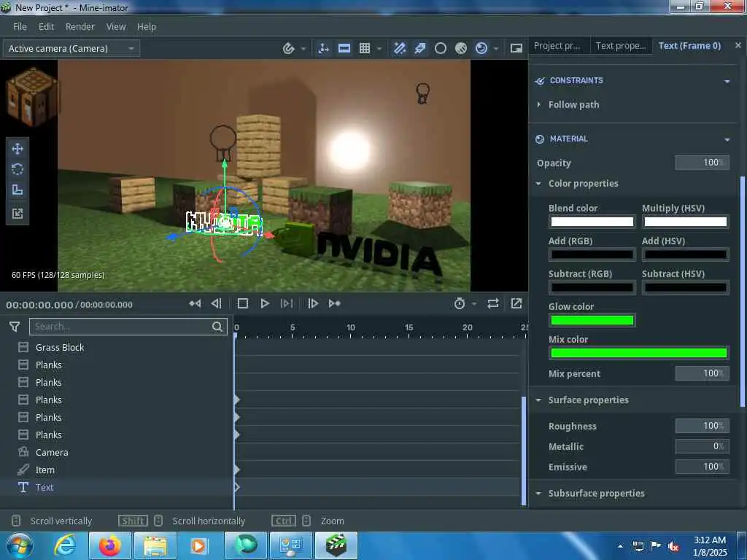This screenshot has height=560, width=747.
Task: Pop out timeline window icon
Action: 516,303
